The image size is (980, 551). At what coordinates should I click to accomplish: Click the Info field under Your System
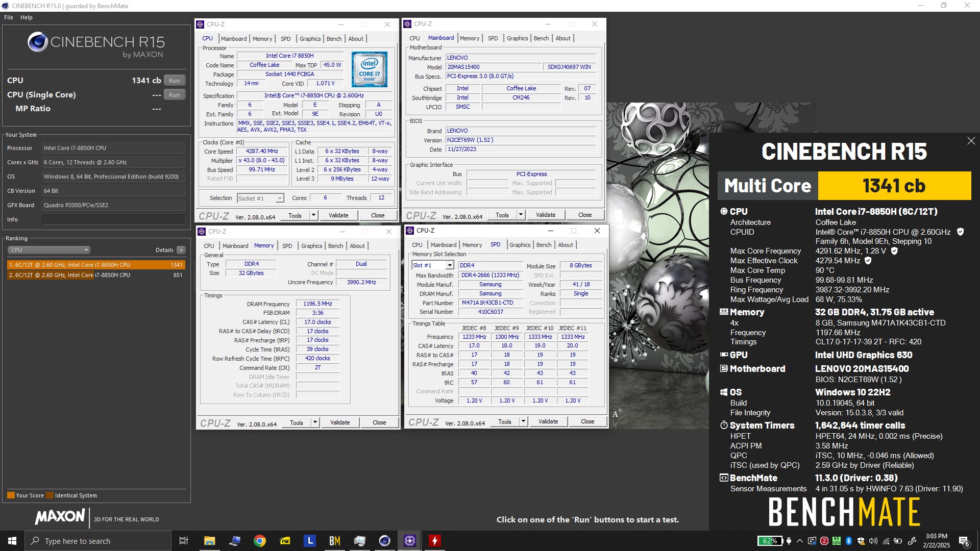[113, 219]
